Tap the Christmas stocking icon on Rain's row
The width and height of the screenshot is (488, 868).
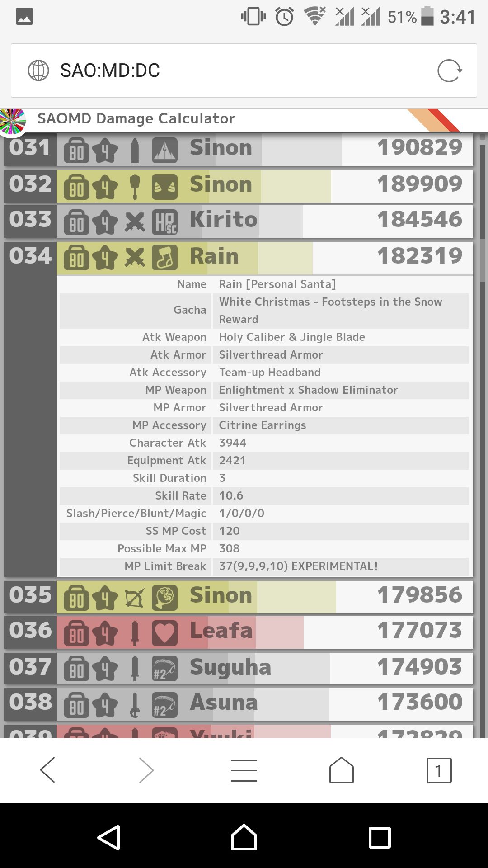pos(164,259)
